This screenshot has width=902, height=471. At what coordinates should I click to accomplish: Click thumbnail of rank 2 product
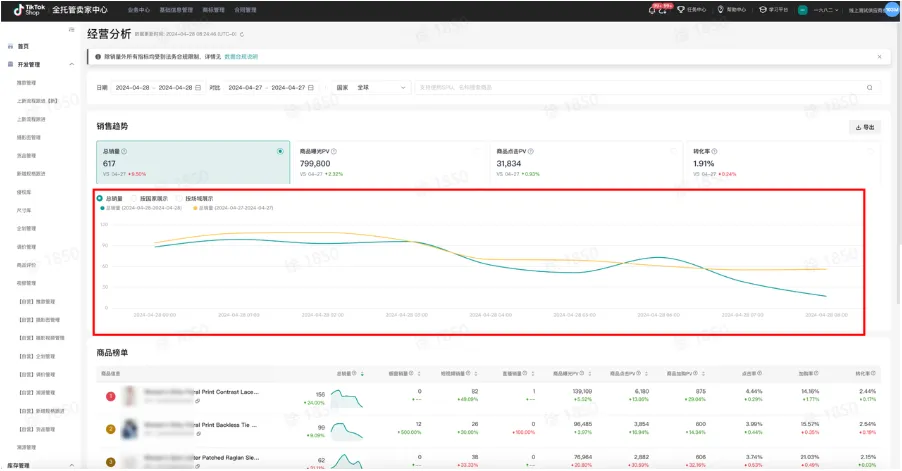(x=131, y=429)
